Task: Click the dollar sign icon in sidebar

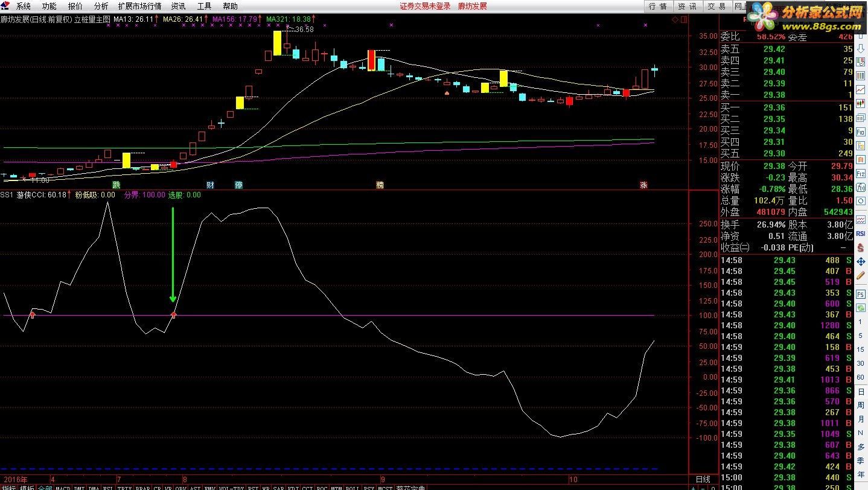Action: pos(861,247)
